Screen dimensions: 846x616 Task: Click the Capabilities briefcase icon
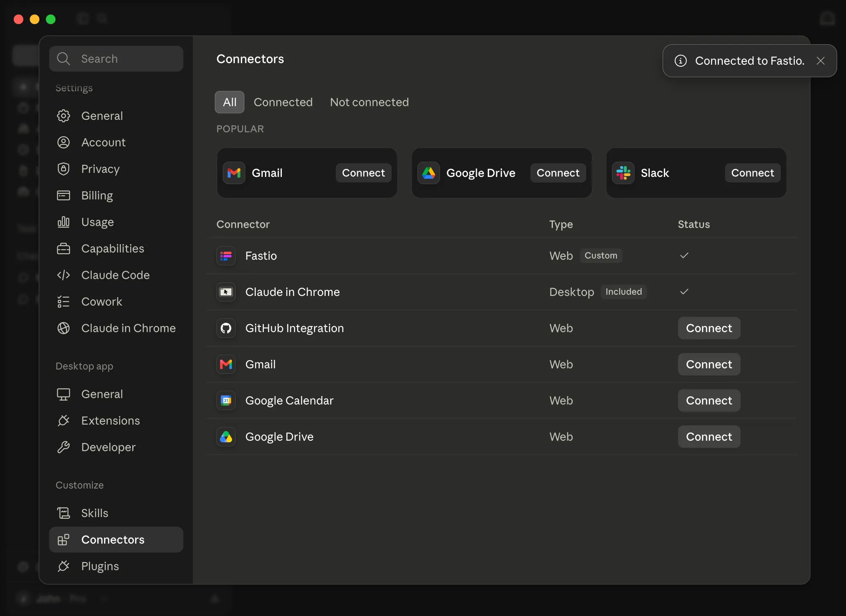[x=64, y=248]
